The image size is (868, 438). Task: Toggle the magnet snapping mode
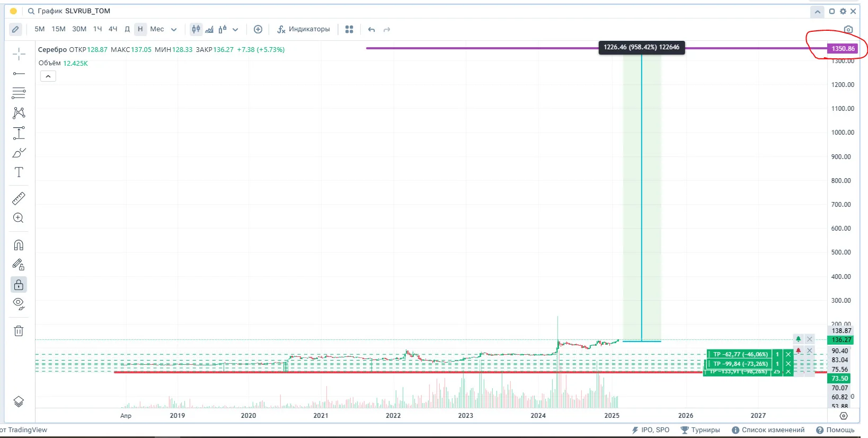tap(19, 245)
